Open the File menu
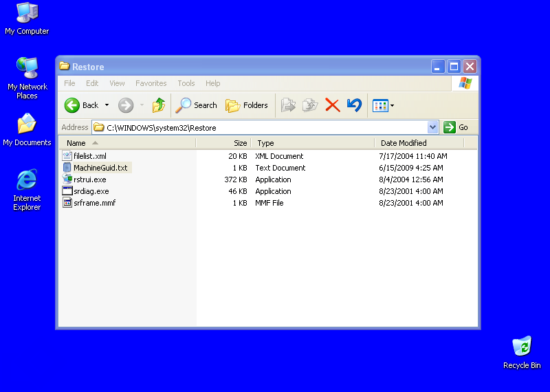The width and height of the screenshot is (550, 392). 69,83
